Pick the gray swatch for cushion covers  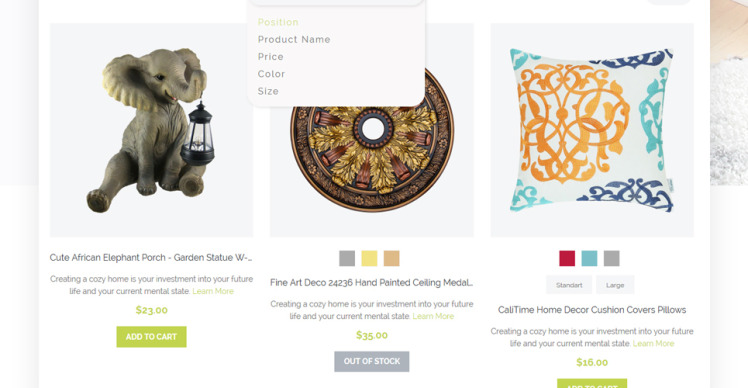(x=612, y=258)
